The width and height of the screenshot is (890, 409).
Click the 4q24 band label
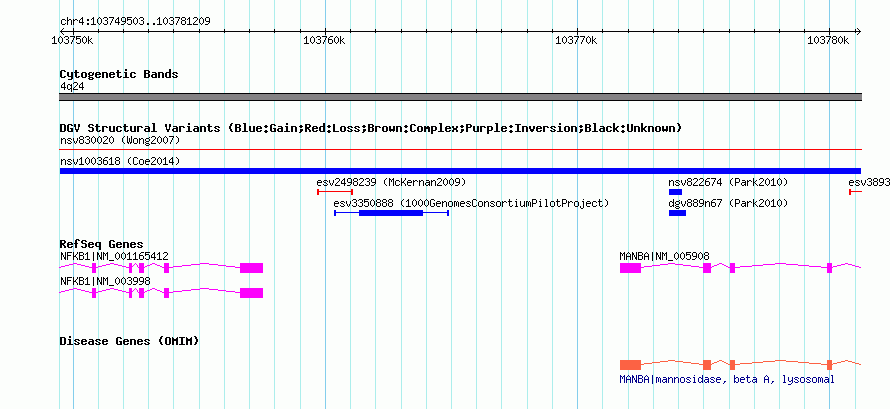[x=72, y=86]
